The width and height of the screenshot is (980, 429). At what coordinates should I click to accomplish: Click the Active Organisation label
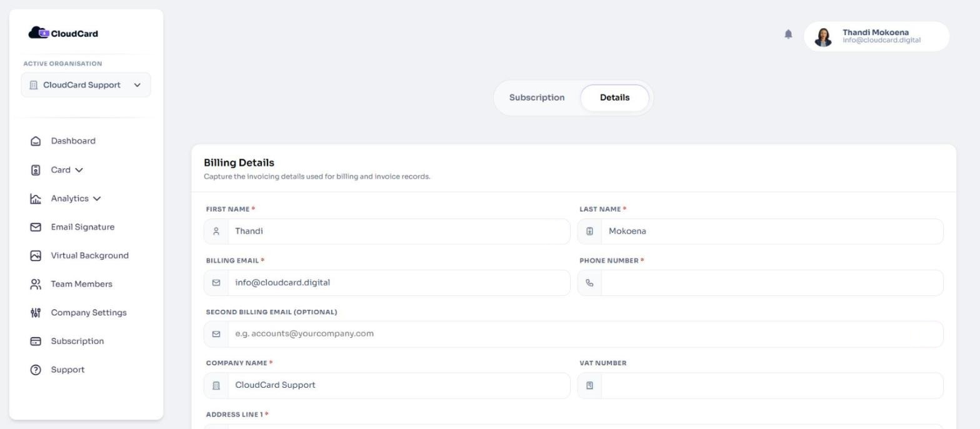pos(62,64)
